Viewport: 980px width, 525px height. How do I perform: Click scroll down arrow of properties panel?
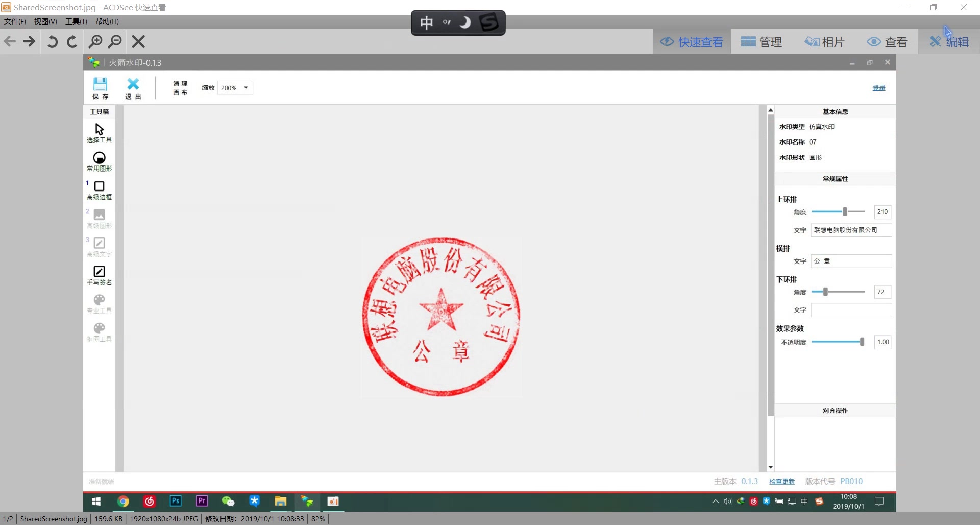(771, 467)
